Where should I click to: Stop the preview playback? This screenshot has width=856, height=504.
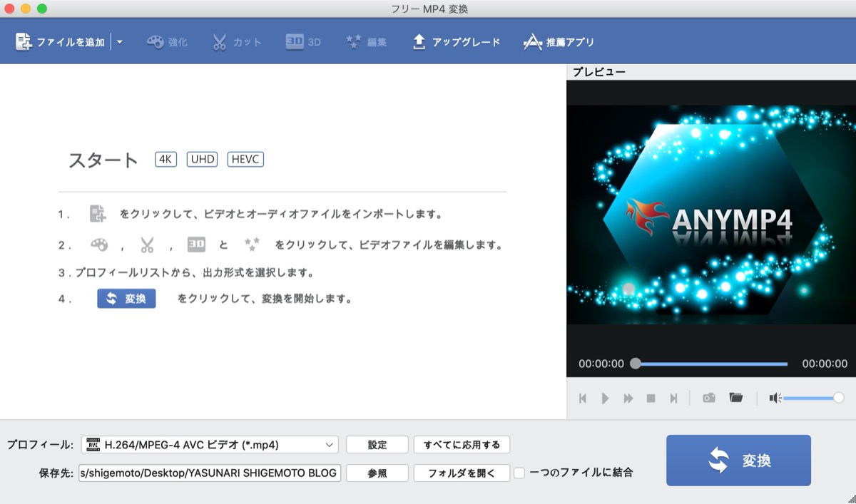651,398
